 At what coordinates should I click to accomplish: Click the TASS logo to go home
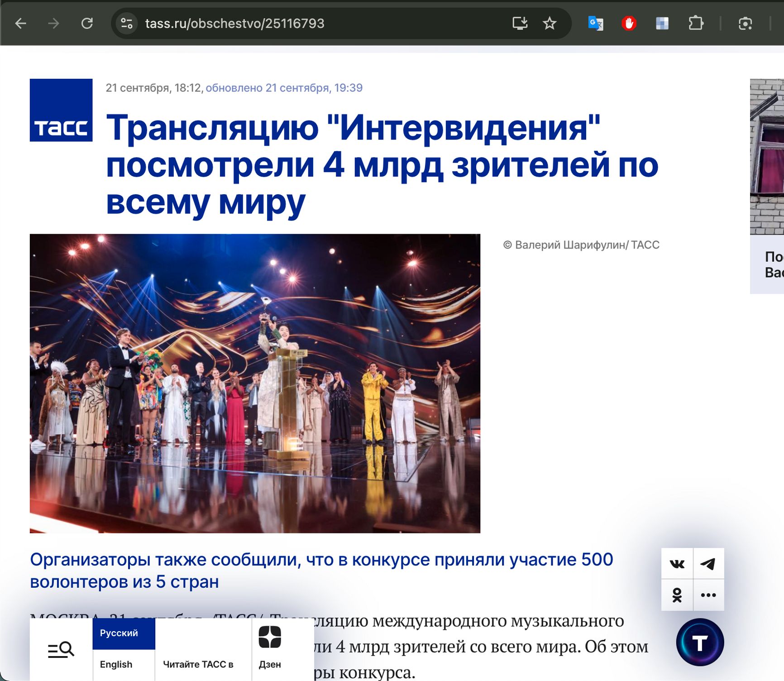coord(61,110)
